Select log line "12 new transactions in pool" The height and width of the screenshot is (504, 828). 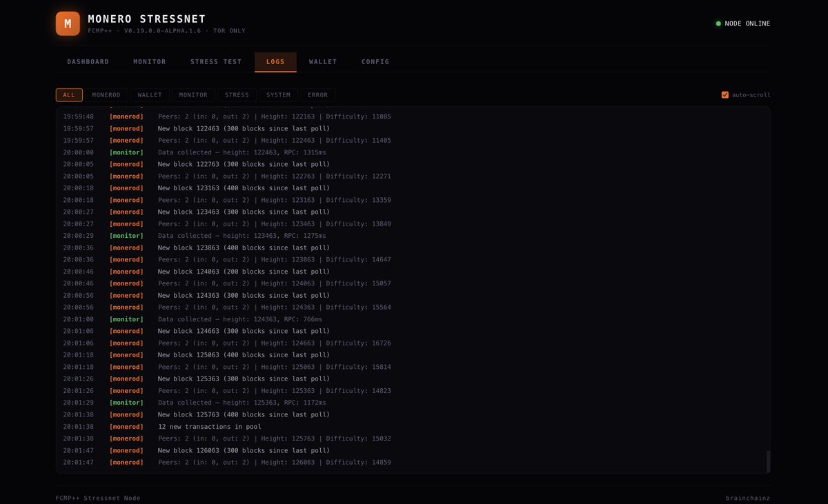pyautogui.click(x=210, y=427)
